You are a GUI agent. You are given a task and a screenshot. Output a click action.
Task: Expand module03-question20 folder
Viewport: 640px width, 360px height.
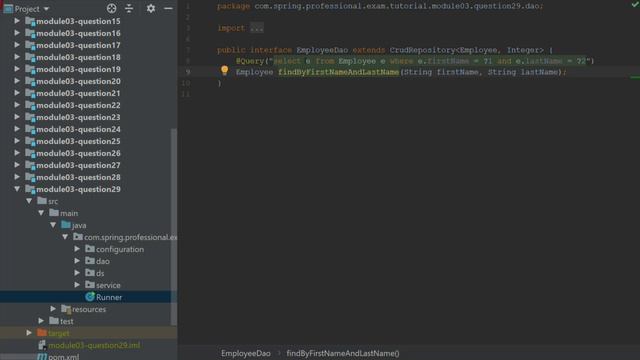point(17,81)
